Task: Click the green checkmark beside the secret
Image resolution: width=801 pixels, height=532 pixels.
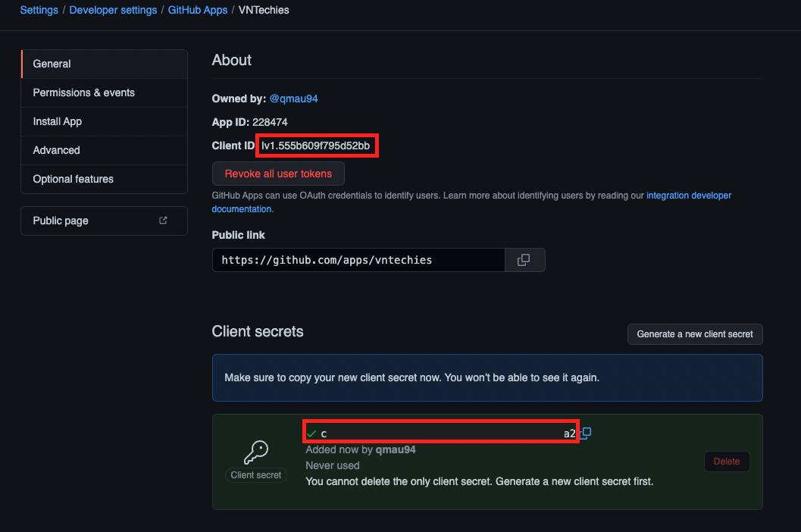Action: click(311, 433)
